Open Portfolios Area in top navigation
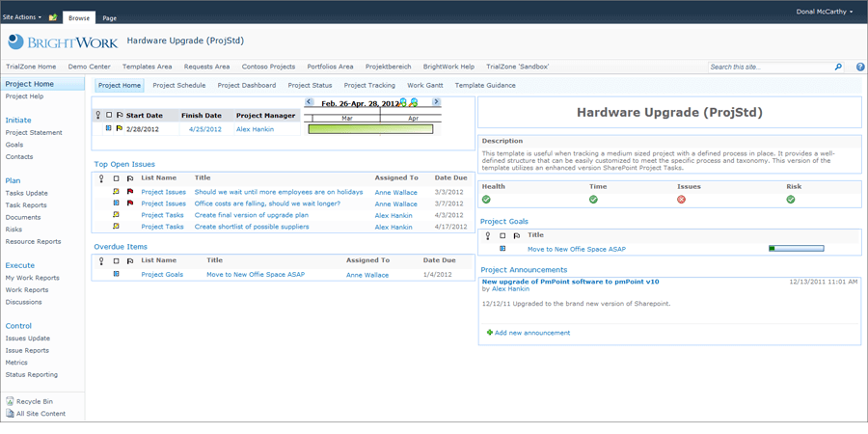This screenshot has height=434, width=868. pyautogui.click(x=330, y=67)
